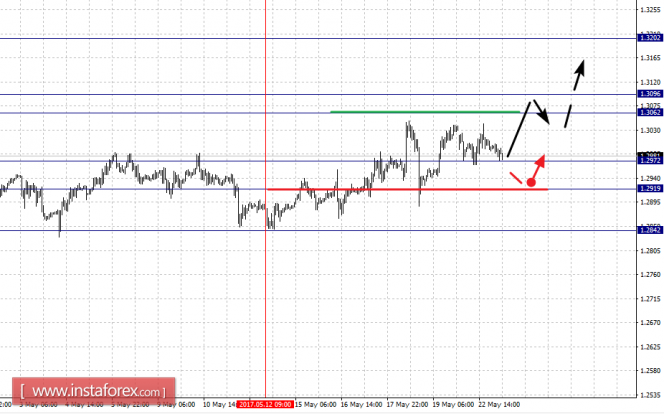Select the green horizontal resistance line
The image size is (664, 414).
[425, 112]
